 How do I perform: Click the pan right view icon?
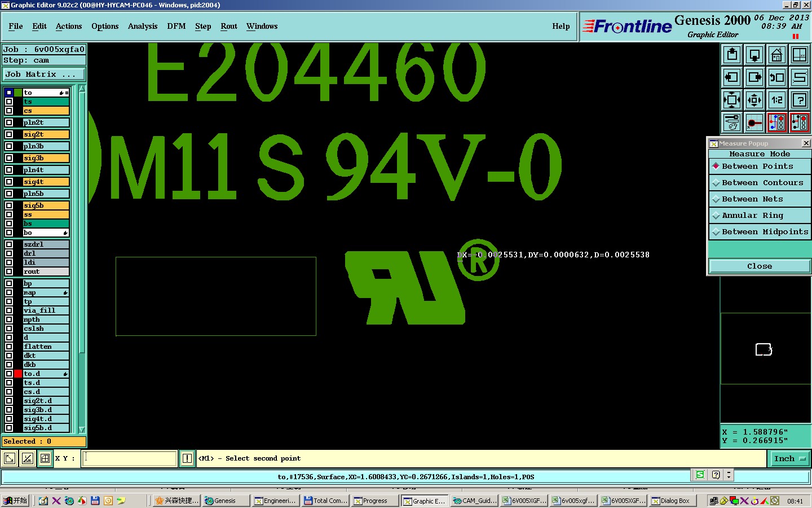[754, 77]
